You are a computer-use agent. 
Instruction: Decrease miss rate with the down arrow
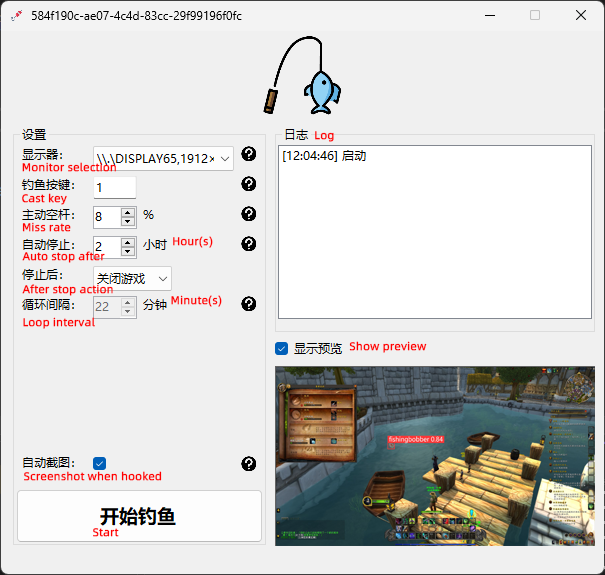point(128,221)
